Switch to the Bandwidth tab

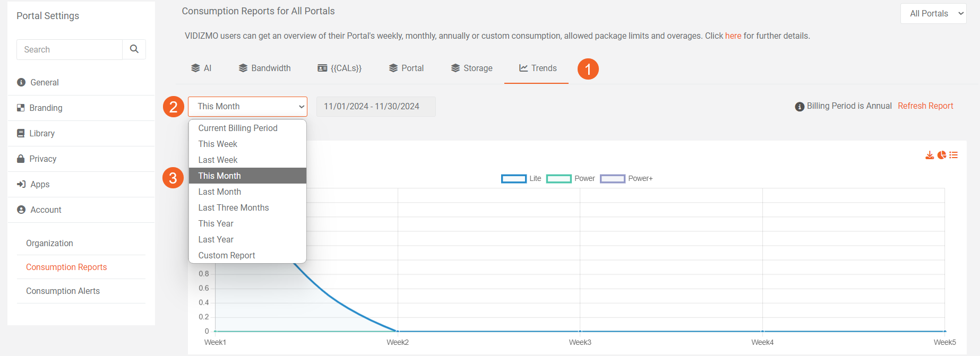(x=265, y=68)
